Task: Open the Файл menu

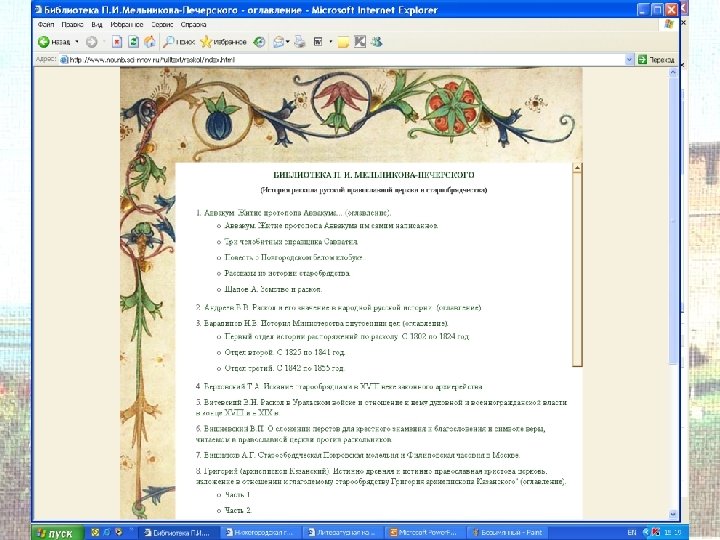Action: [46, 24]
